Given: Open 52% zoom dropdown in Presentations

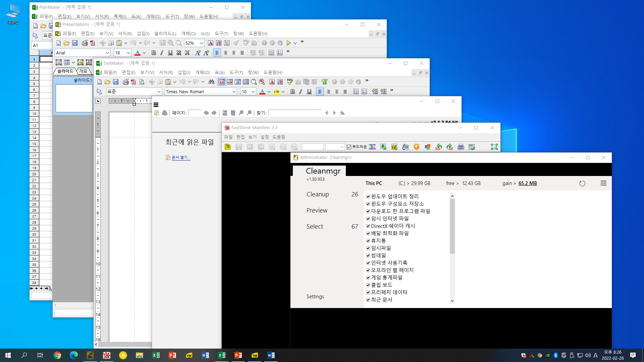Looking at the screenshot, I should tap(201, 43).
